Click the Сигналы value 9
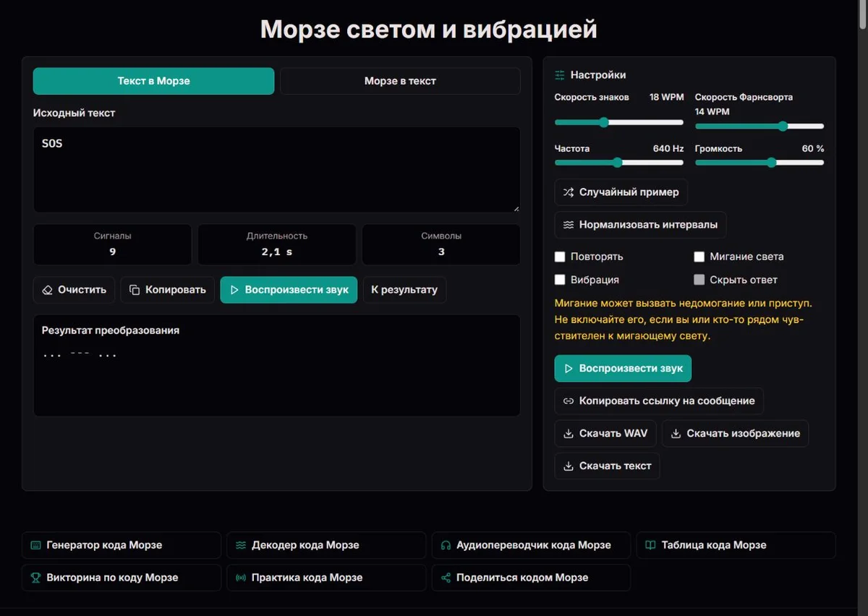Screen dimensions: 868x616 click(113, 252)
